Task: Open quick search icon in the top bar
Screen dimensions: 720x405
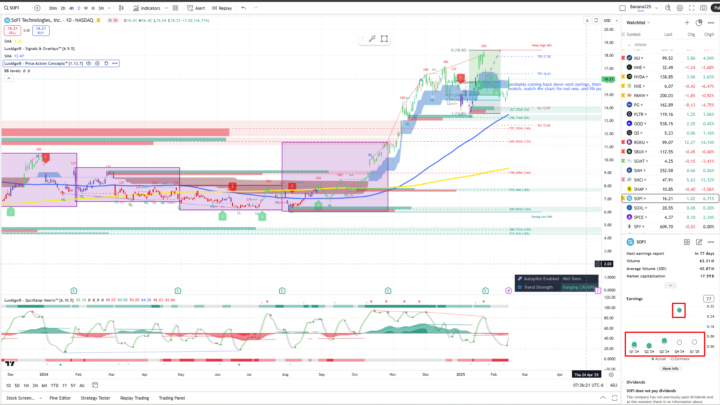Action: pos(668,8)
